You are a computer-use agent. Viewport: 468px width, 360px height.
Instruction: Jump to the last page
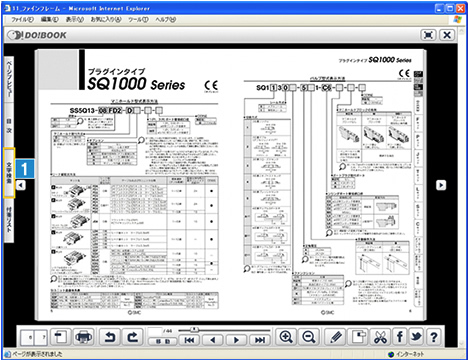pyautogui.click(x=260, y=340)
